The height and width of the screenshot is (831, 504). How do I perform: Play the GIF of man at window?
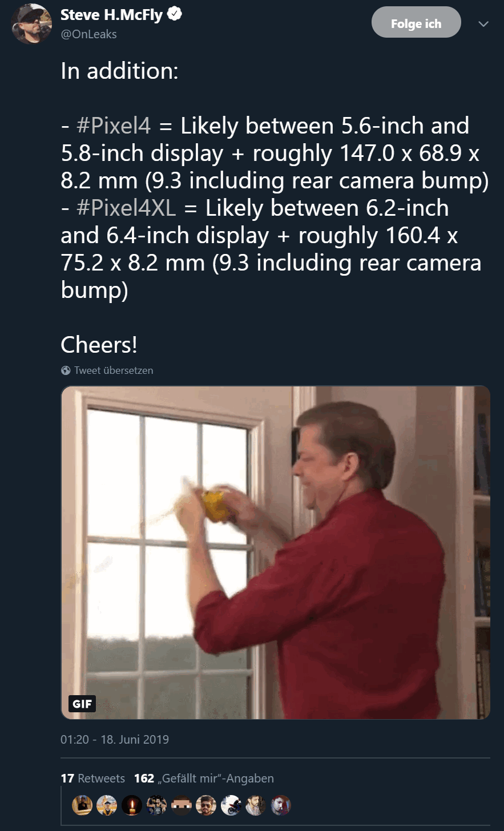pos(275,552)
